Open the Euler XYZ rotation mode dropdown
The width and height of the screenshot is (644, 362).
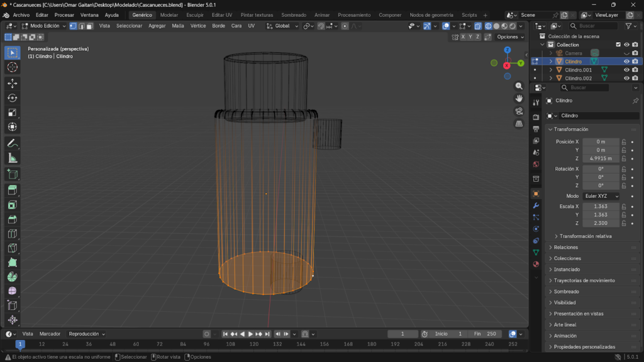pyautogui.click(x=601, y=196)
